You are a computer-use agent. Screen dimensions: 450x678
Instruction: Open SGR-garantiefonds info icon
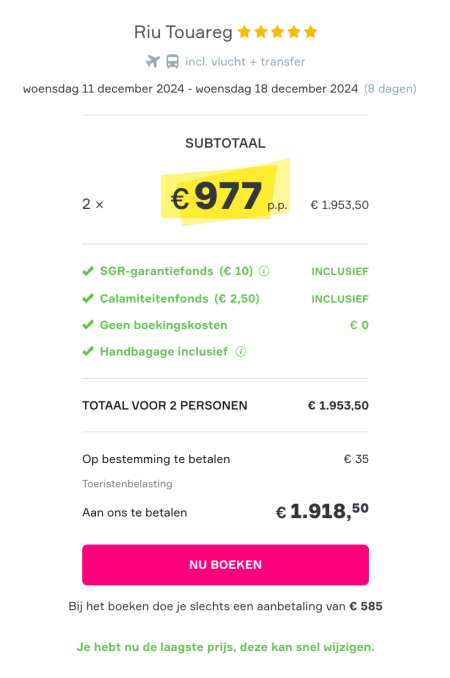click(264, 271)
